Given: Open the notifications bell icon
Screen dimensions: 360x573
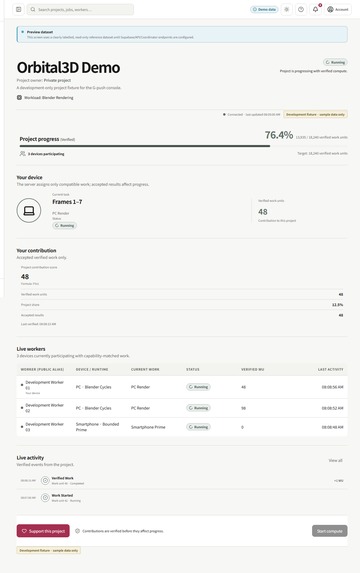Looking at the screenshot, I should [x=315, y=10].
